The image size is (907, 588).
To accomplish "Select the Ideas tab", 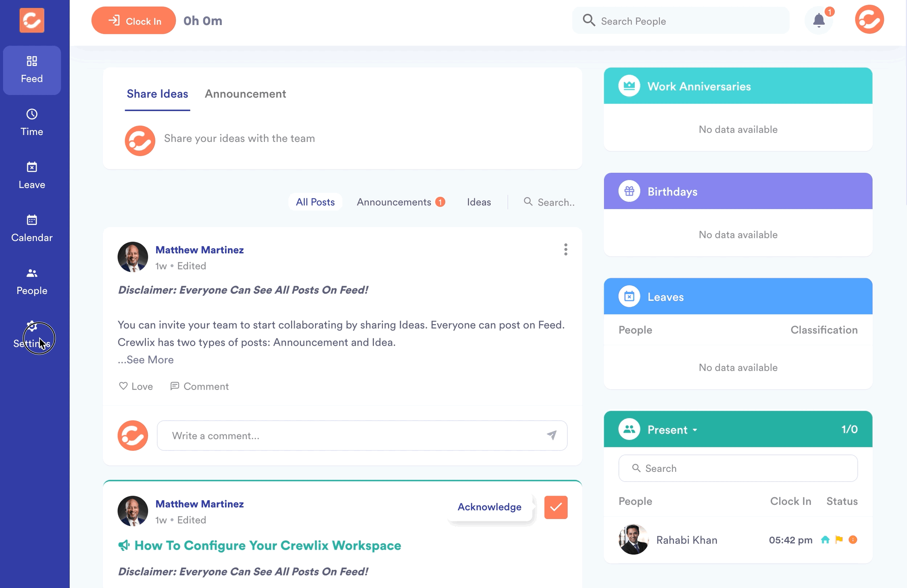I will pos(479,202).
